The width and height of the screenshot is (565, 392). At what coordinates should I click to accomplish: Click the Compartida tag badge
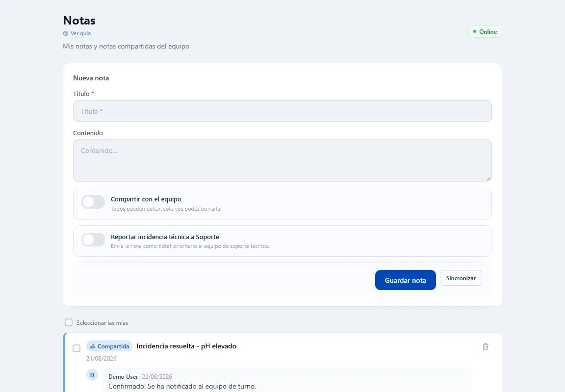[109, 346]
